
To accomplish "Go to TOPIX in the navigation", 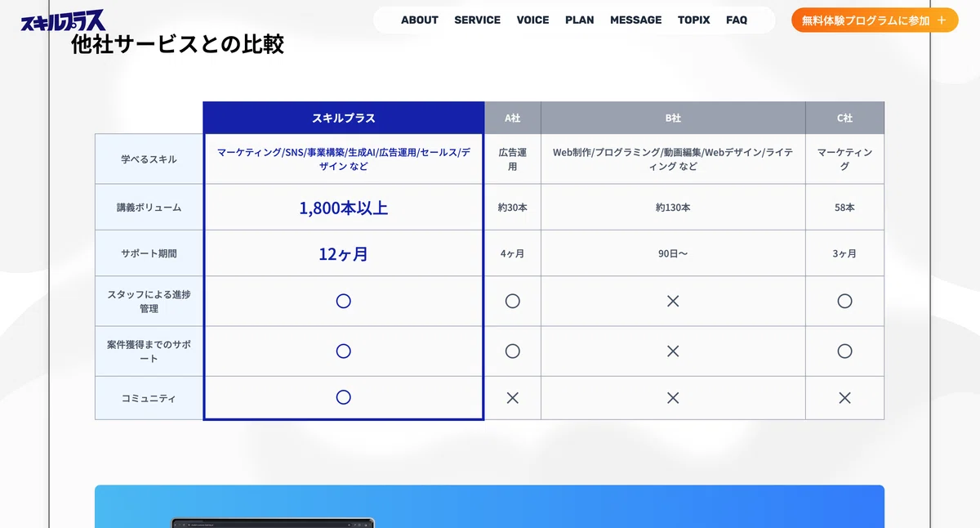I will tap(694, 20).
